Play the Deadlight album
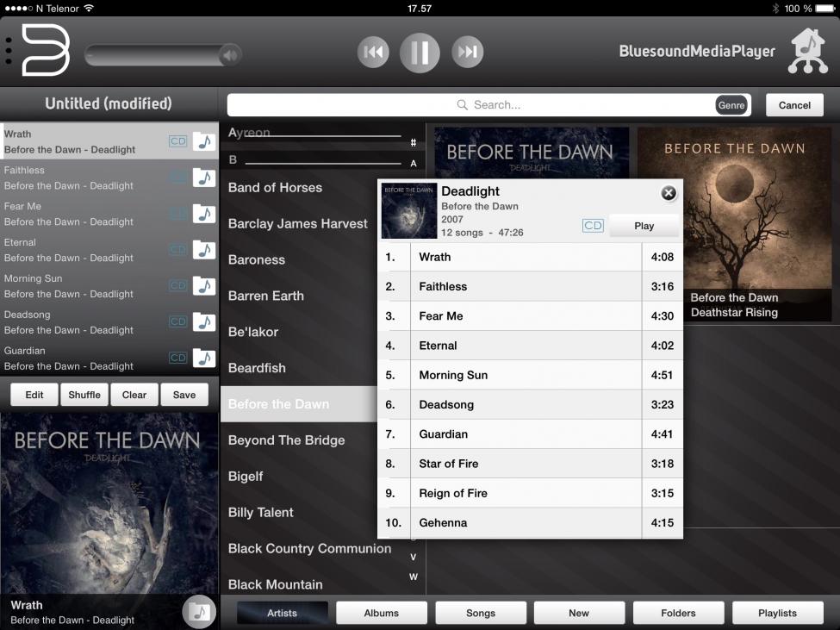 pyautogui.click(x=644, y=226)
